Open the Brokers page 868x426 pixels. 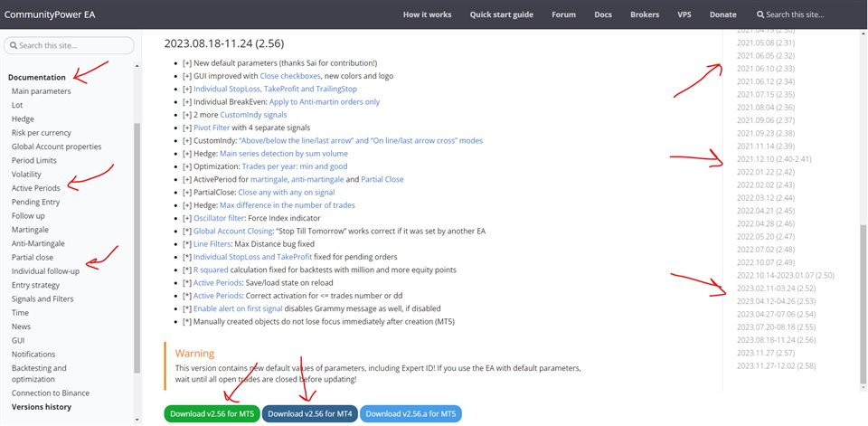click(645, 15)
